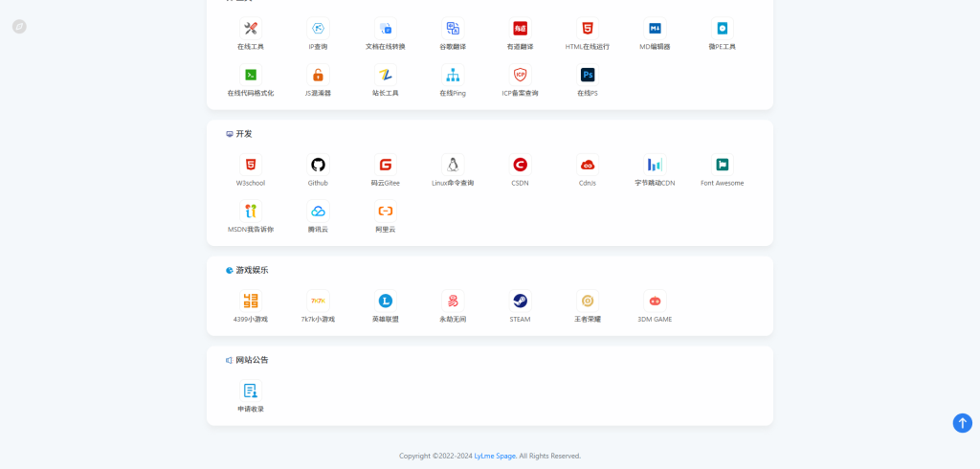
Task: Launch 在线PS Photoshop icon
Action: point(588,75)
